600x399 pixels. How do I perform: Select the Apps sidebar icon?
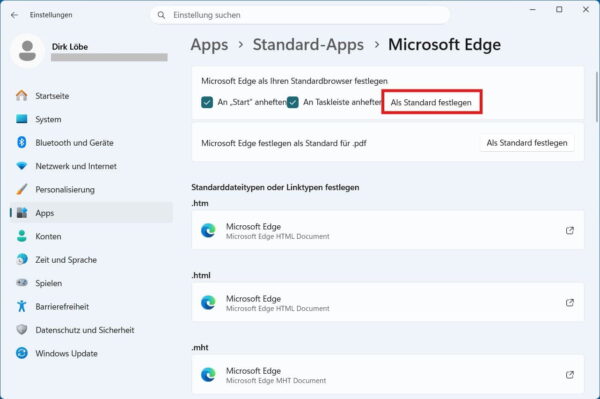pyautogui.click(x=22, y=213)
